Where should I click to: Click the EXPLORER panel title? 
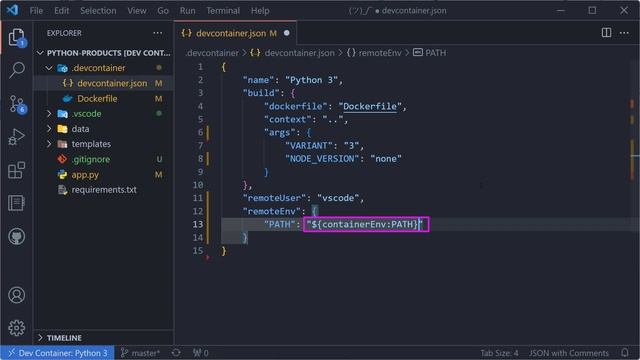pos(64,33)
